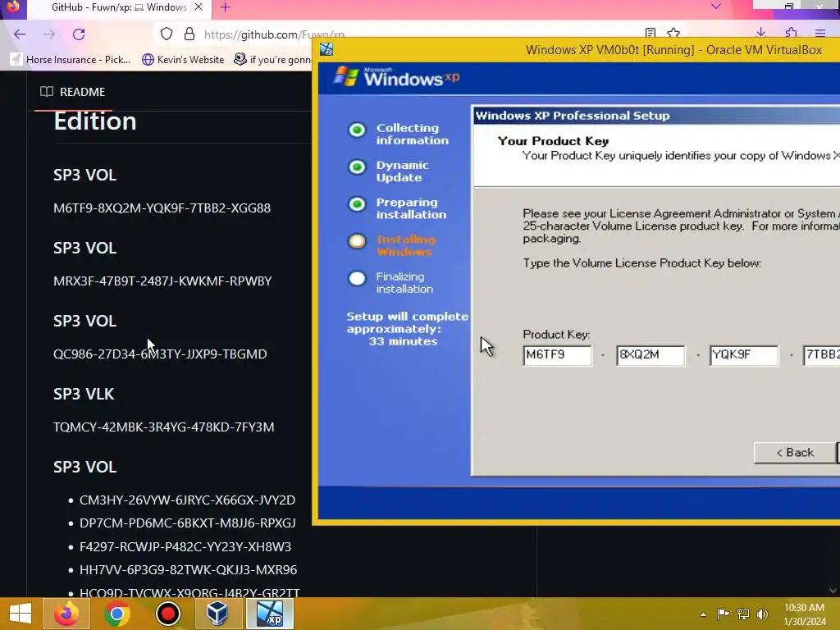Click the flag notification tray icon
This screenshot has width=840, height=630.
[724, 614]
